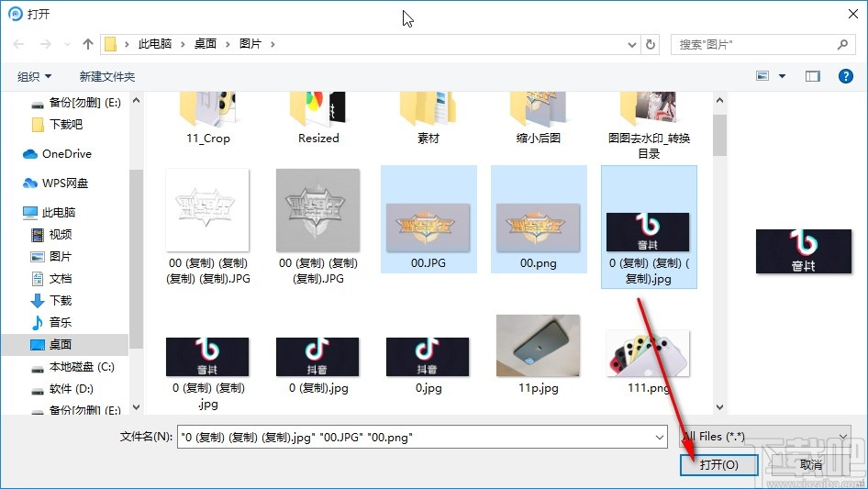868x489 pixels.
Task: Open the address bar history dropdown
Action: coord(631,45)
